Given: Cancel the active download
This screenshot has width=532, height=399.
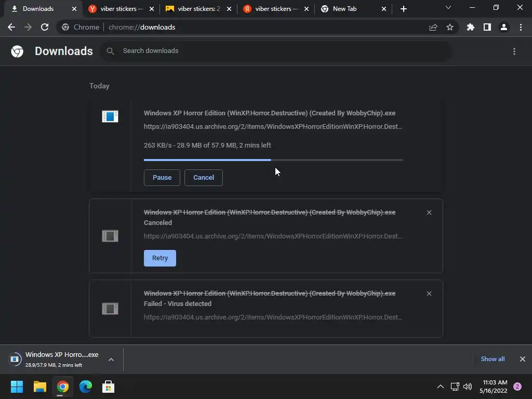Looking at the screenshot, I should pyautogui.click(x=204, y=178).
